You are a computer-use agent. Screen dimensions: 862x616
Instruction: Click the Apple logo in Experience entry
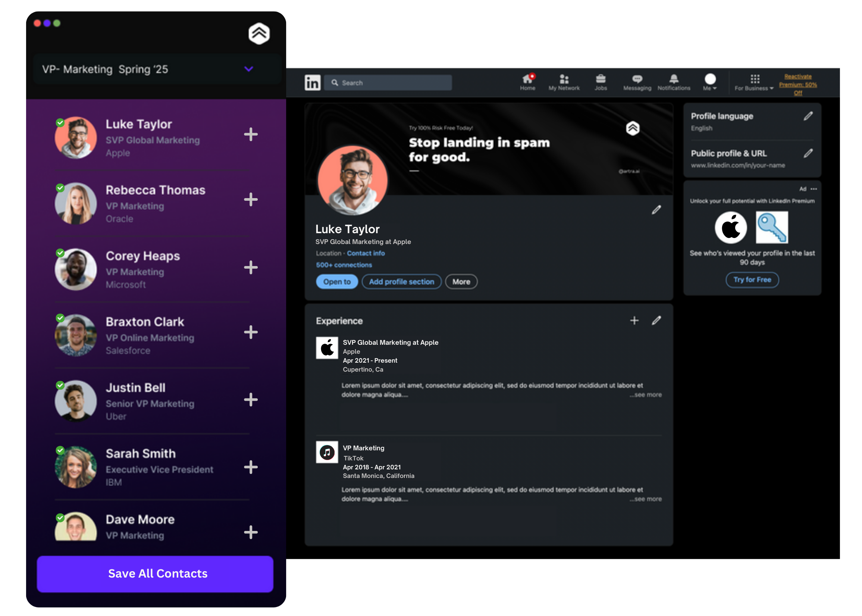[327, 348]
